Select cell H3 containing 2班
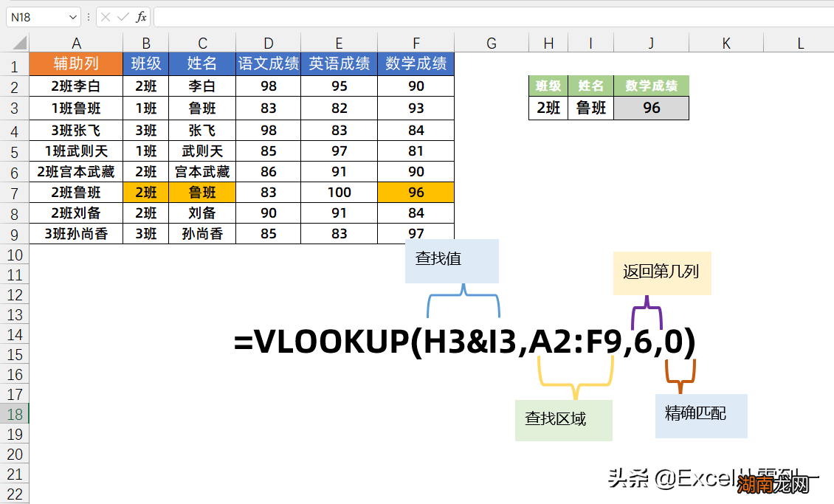The width and height of the screenshot is (834, 504). point(548,108)
